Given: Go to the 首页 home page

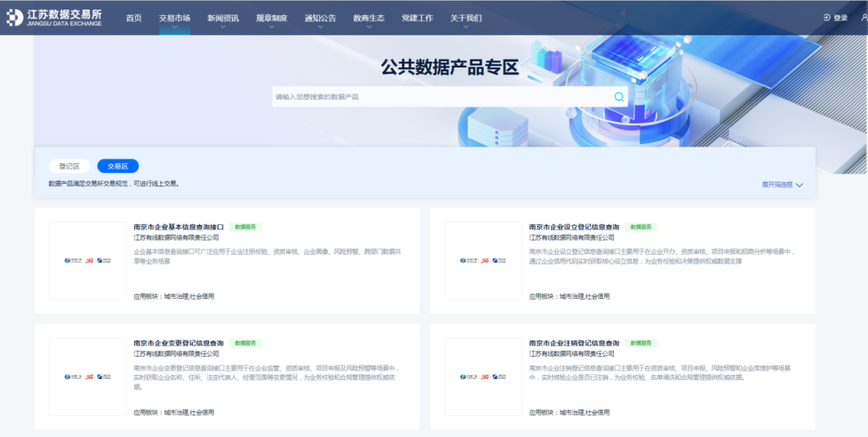Looking at the screenshot, I should (x=133, y=18).
